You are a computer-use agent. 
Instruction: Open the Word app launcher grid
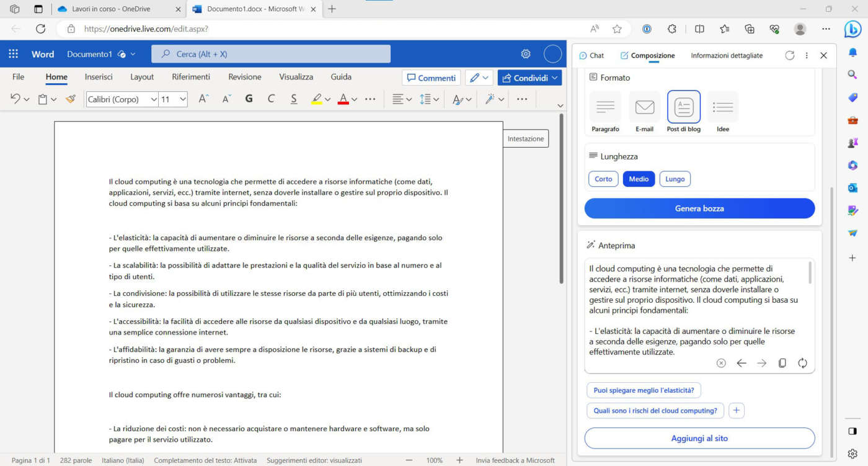pos(14,54)
